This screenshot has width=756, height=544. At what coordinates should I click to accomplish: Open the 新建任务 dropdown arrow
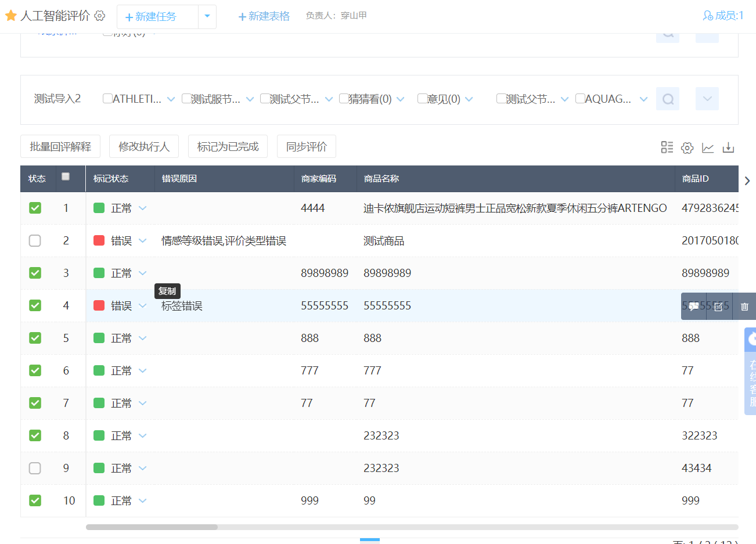click(x=207, y=16)
